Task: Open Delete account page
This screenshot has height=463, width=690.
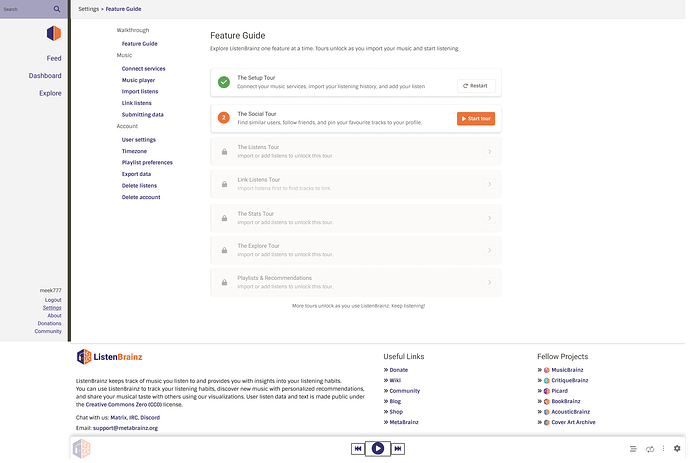Action: (x=141, y=197)
